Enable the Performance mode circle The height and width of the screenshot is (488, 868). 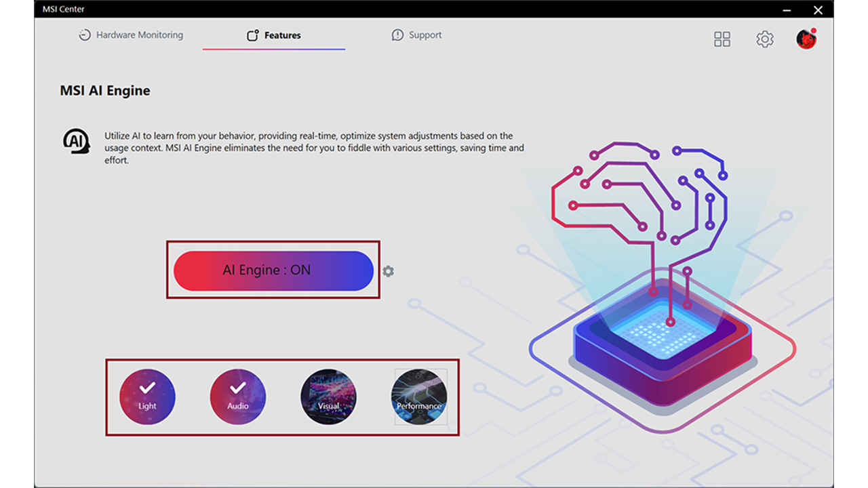pos(419,396)
